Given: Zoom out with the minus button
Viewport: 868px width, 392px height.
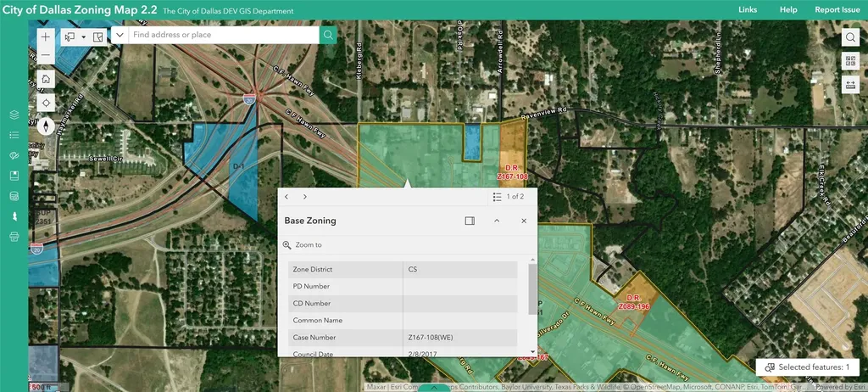Looking at the screenshot, I should [x=46, y=55].
